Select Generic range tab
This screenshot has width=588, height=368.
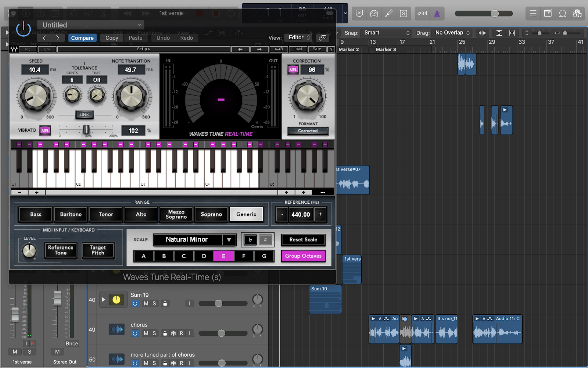(x=246, y=214)
